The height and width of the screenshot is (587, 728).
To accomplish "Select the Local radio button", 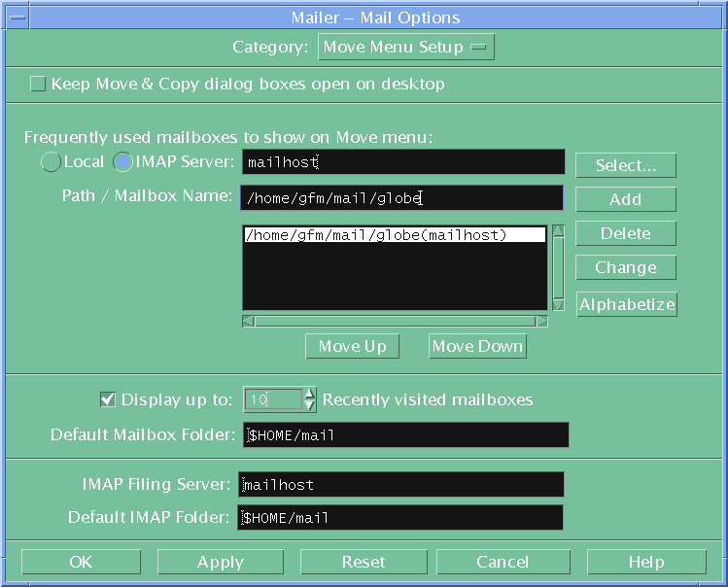I will [51, 162].
